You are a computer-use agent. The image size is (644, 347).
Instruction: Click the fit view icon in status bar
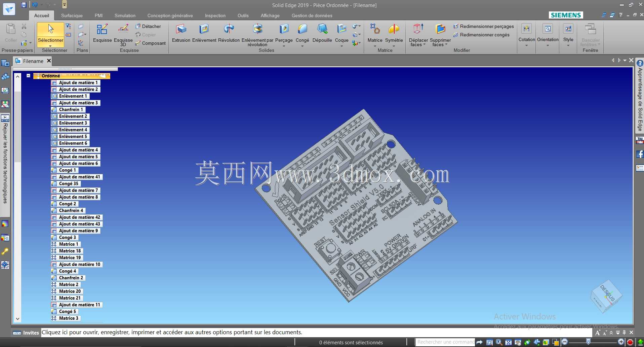click(x=509, y=342)
